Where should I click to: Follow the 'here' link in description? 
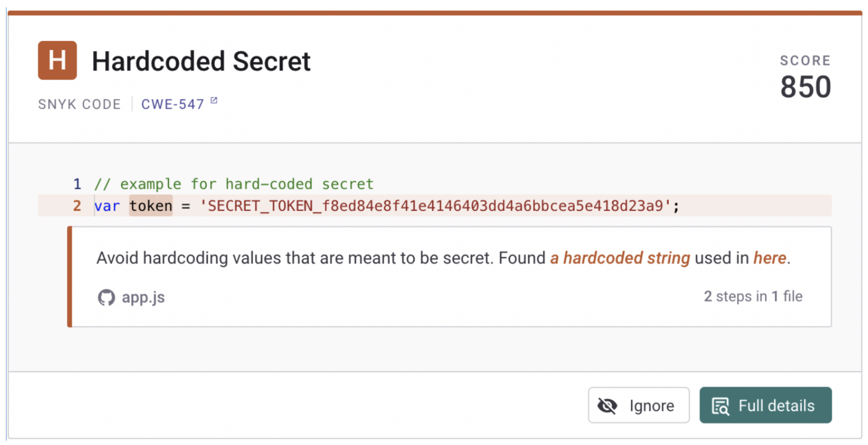pos(770,258)
